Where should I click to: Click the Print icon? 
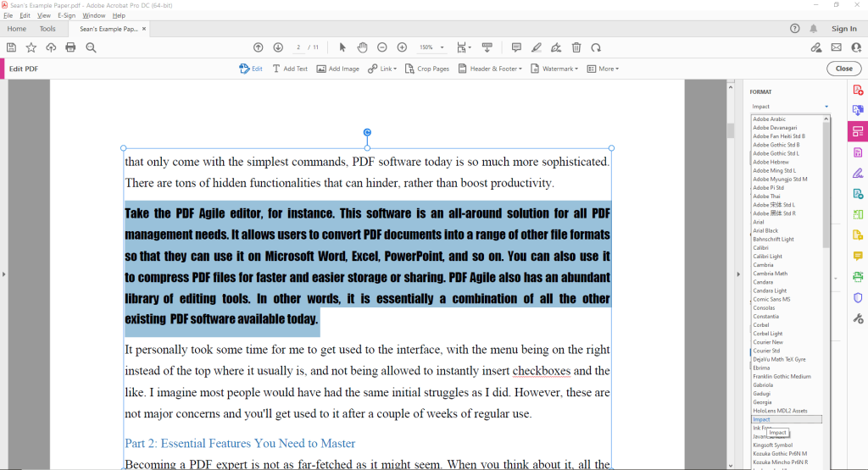[x=70, y=47]
